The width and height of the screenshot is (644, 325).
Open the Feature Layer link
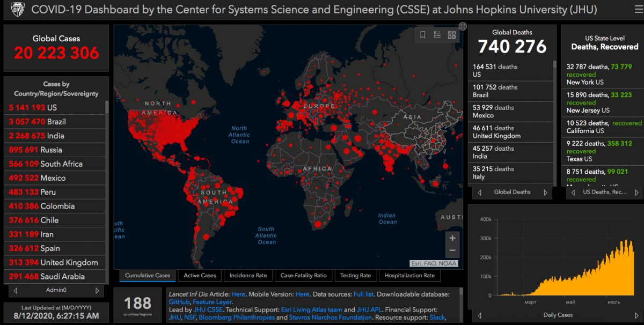(x=212, y=302)
